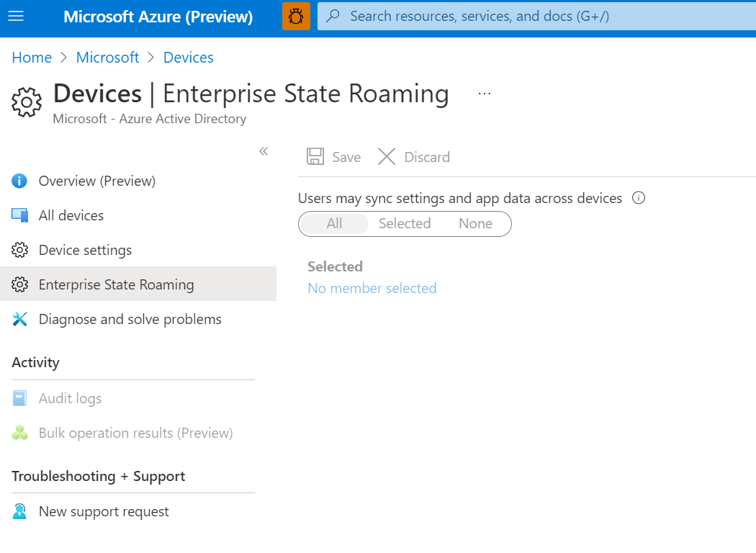This screenshot has width=756, height=553.
Task: Click the New support request icon
Action: [x=19, y=511]
